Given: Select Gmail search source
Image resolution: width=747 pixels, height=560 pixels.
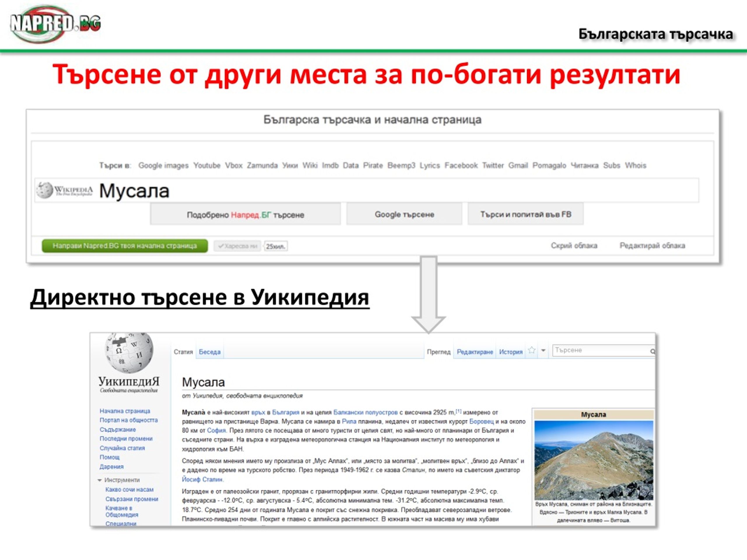Looking at the screenshot, I should [x=518, y=165].
